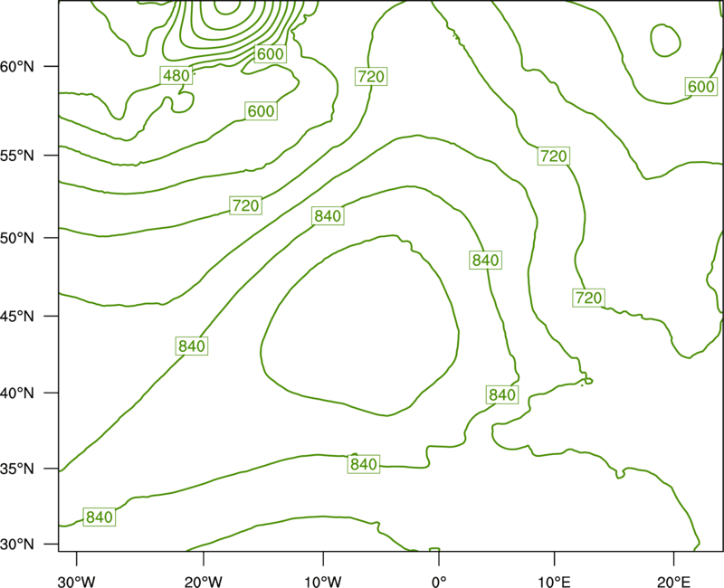Click the 720 label near 52°N, 16°W
This screenshot has width=724, height=588.
point(245,205)
